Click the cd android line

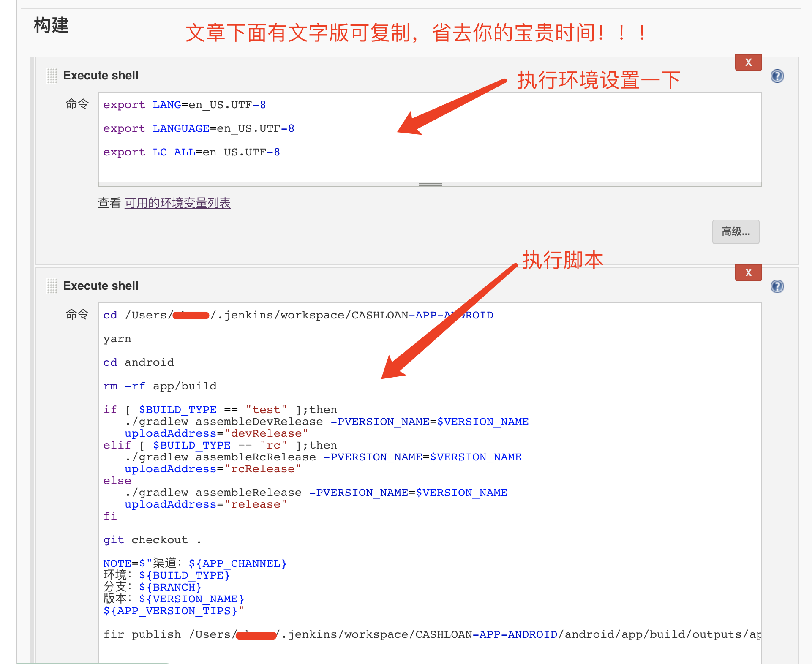pos(139,362)
